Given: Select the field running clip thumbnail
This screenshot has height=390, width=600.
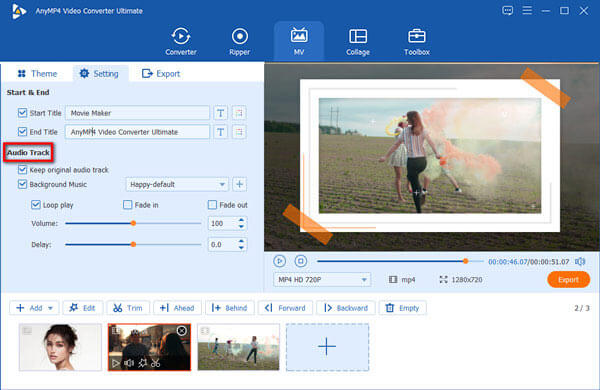Looking at the screenshot, I should click(238, 347).
